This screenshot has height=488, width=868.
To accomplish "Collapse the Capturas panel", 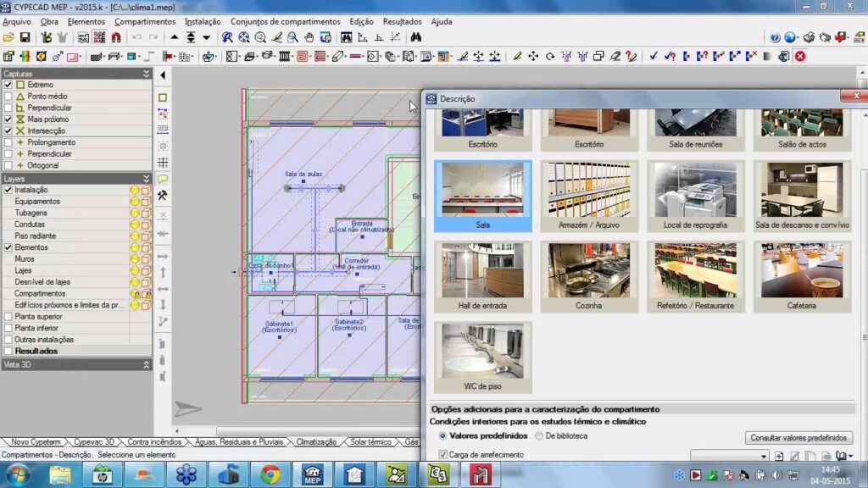I will pos(146,74).
